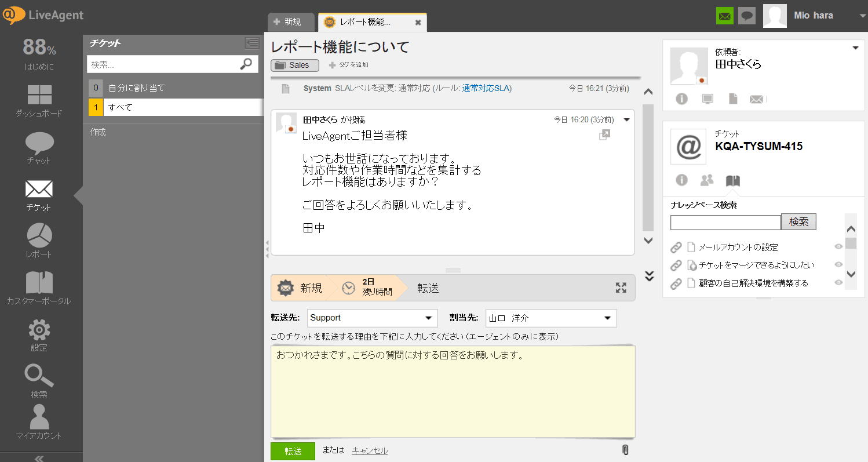The width and height of the screenshot is (868, 462).
Task: Show ticket participants icon
Action: pos(707,180)
